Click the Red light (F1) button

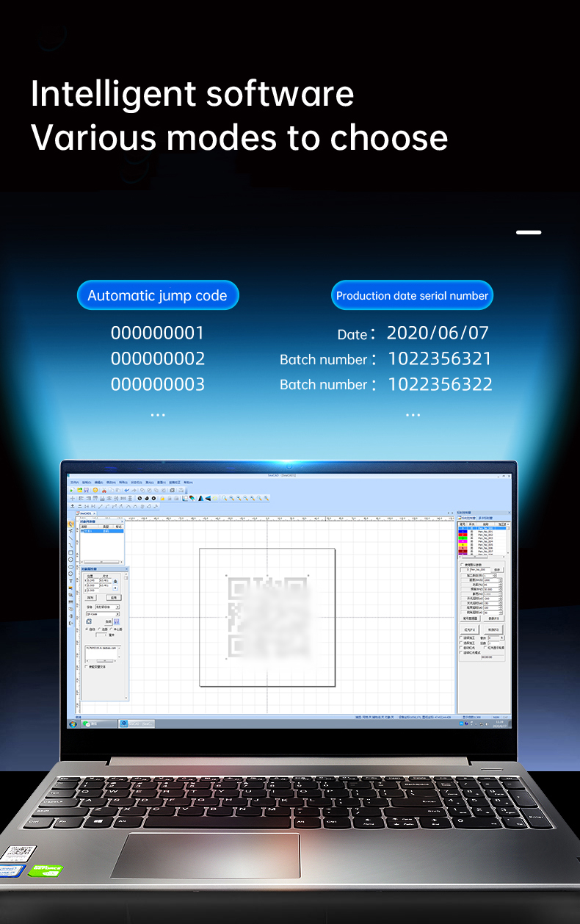point(469,629)
